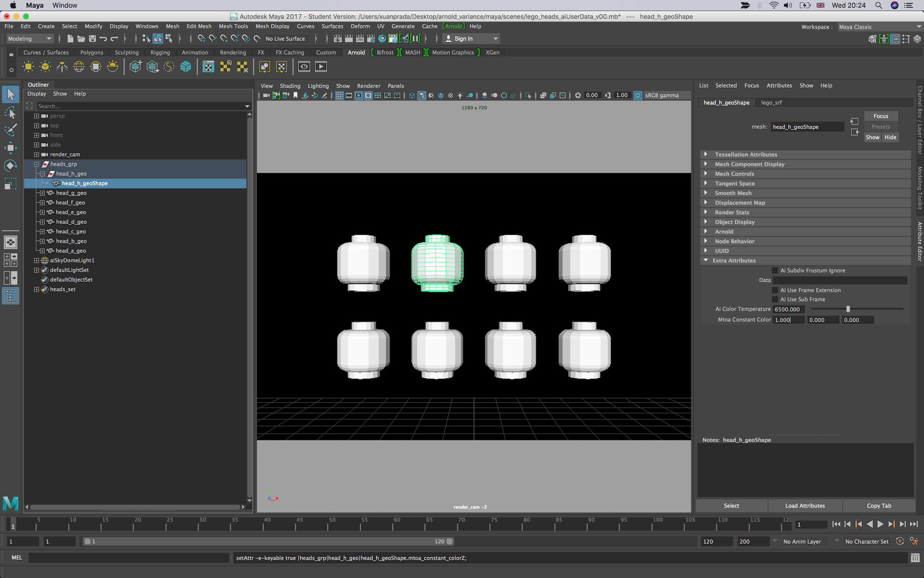
Task: Click the Focus button
Action: [x=881, y=116]
